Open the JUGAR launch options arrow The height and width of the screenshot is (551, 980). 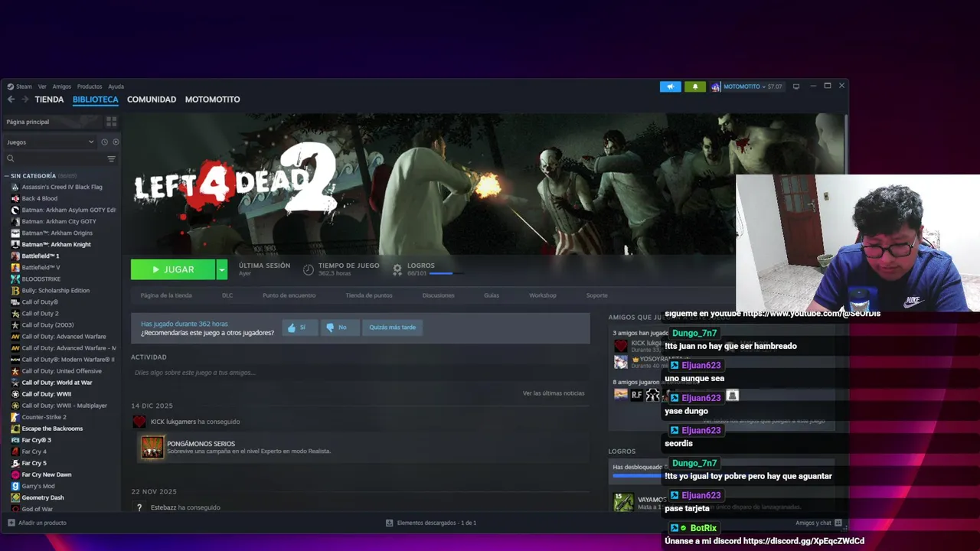tap(222, 269)
